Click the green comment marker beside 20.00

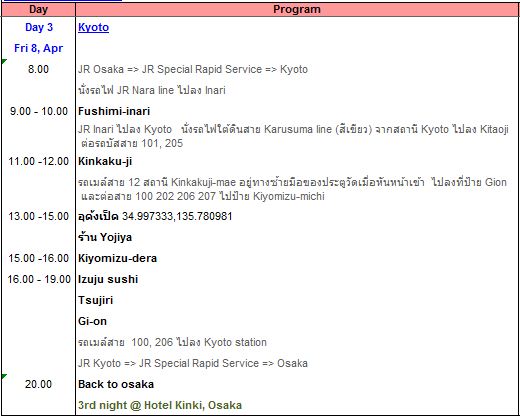[4, 376]
